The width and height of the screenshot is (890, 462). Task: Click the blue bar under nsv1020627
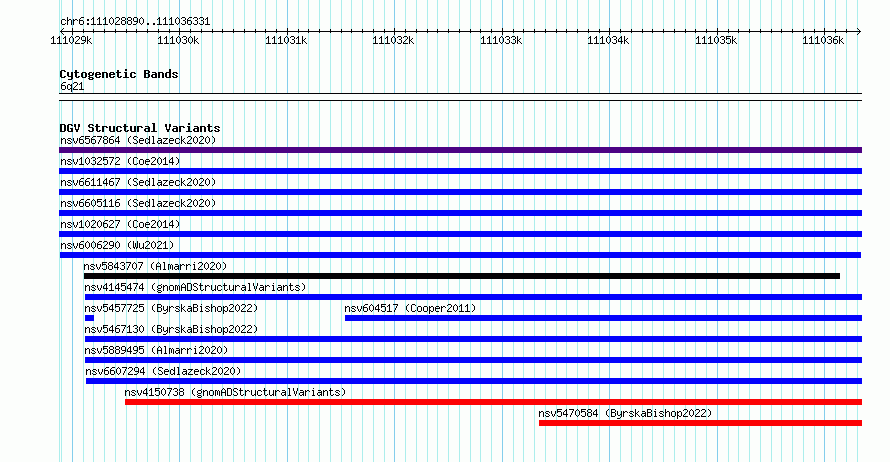[460, 234]
